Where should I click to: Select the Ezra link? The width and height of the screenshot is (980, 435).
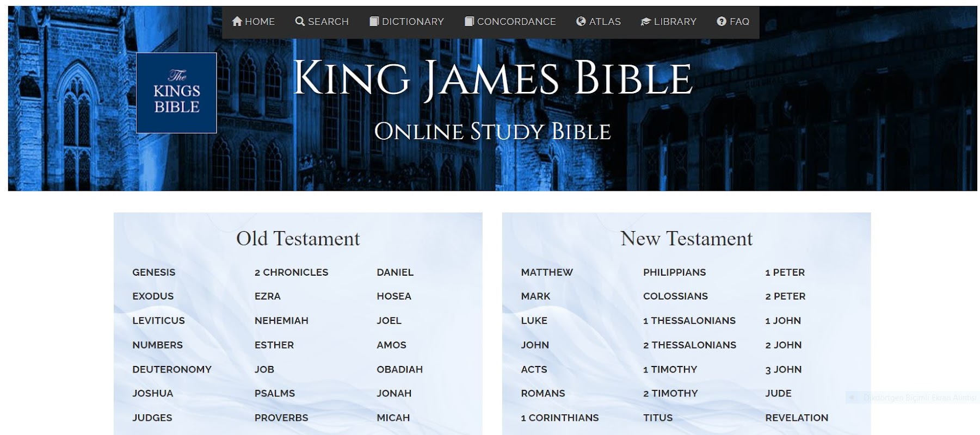click(x=268, y=296)
